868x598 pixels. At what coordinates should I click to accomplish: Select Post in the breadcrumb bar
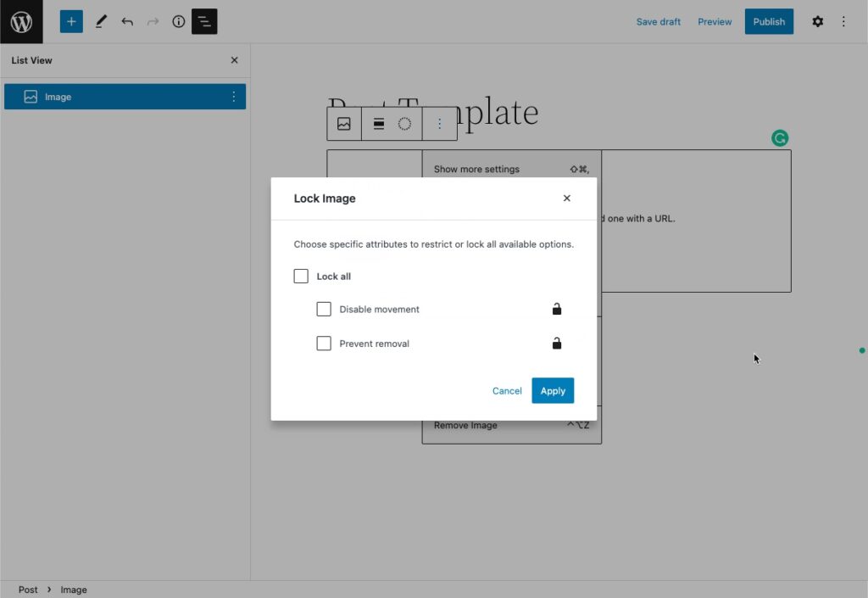(x=28, y=589)
